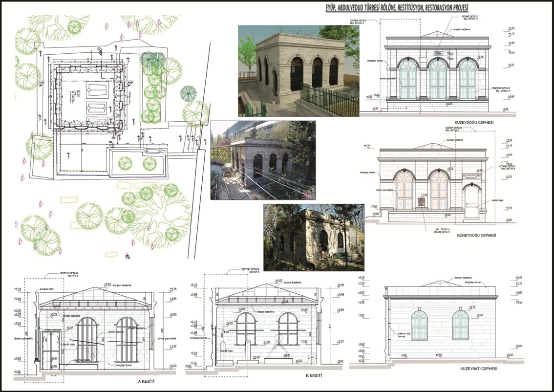Open the 3D render image of the tomb

click(292, 70)
